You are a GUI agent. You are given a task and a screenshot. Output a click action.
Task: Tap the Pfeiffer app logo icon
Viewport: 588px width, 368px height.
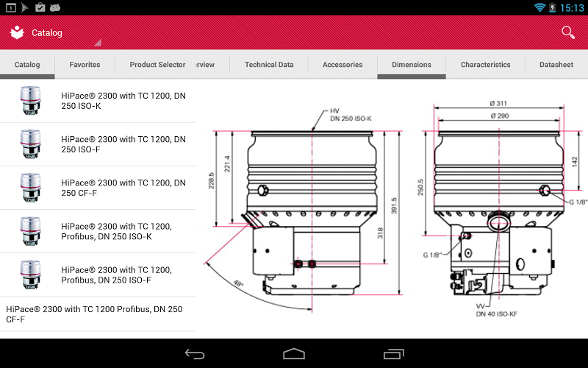[17, 32]
